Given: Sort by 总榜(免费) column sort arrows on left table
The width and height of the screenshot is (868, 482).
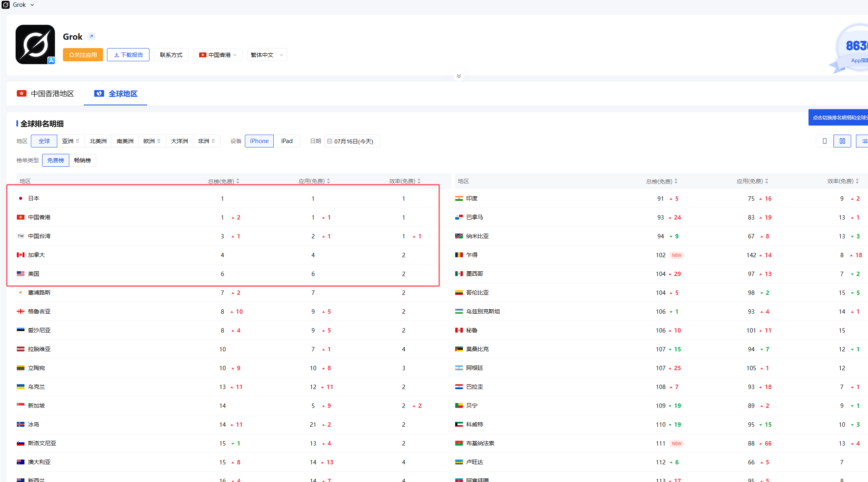Looking at the screenshot, I should [238, 182].
